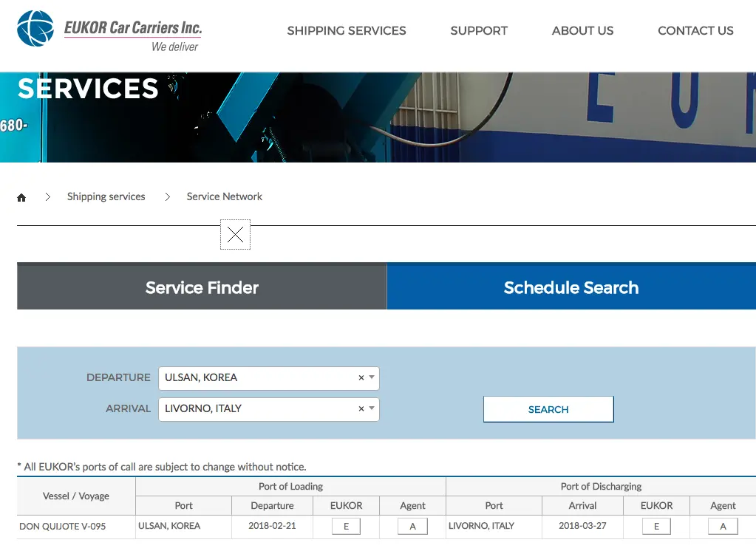Click the Vessel / Voyage column header
The width and height of the screenshot is (756, 551).
pos(76,496)
